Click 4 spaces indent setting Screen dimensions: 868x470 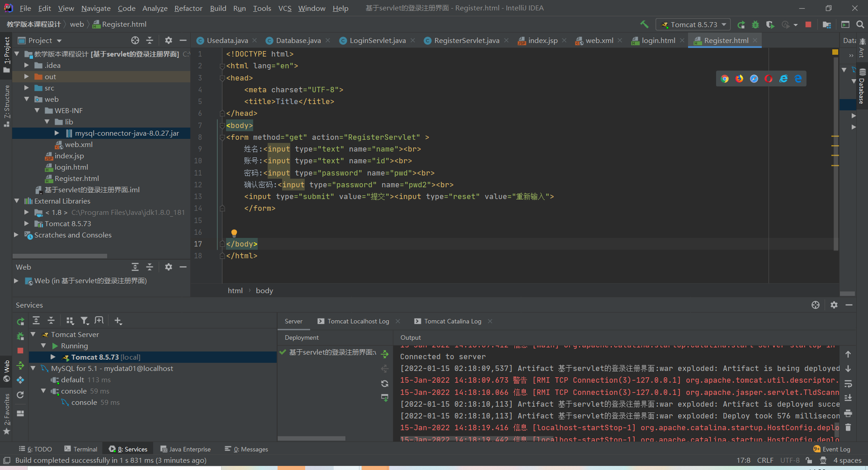coord(847,460)
